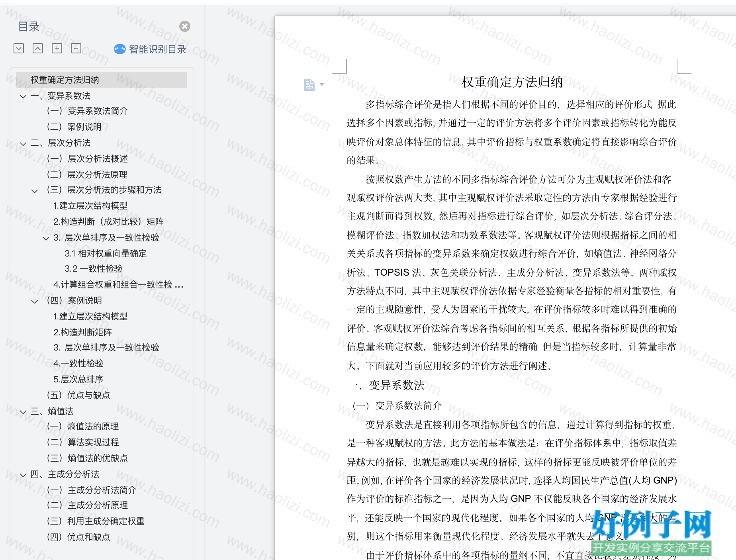Open (二) 层次分析法原理 outline entry
The width and height of the screenshot is (736, 560).
(87, 174)
